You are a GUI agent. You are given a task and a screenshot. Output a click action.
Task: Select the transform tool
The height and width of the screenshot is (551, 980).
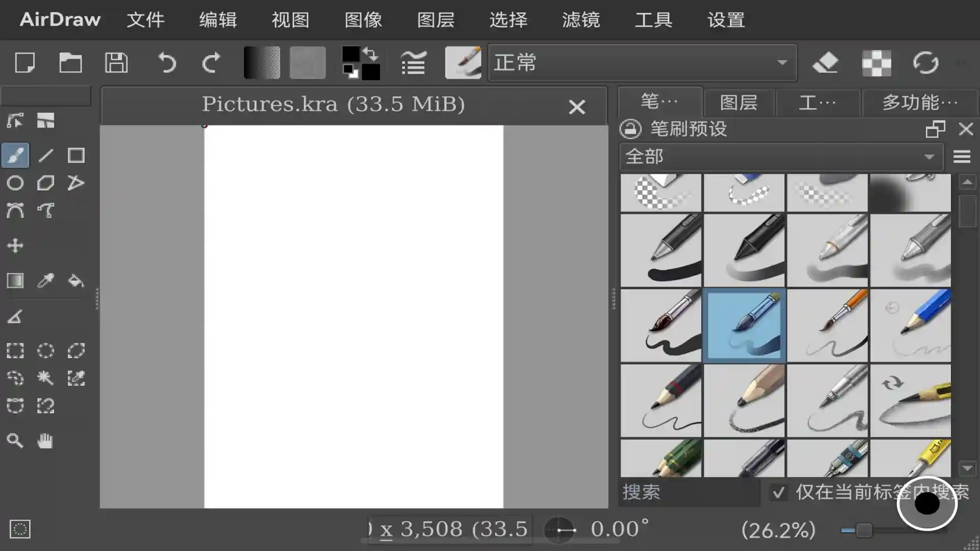pos(46,121)
